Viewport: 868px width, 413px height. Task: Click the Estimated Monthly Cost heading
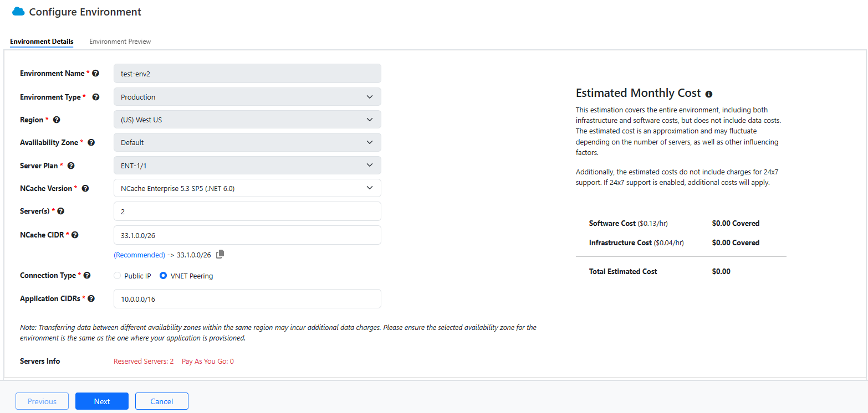pyautogui.click(x=639, y=93)
